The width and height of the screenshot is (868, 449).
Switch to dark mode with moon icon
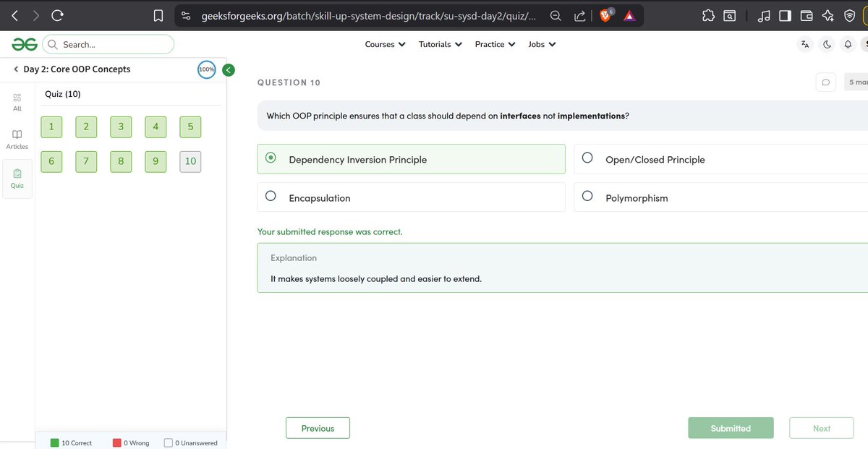coord(827,44)
